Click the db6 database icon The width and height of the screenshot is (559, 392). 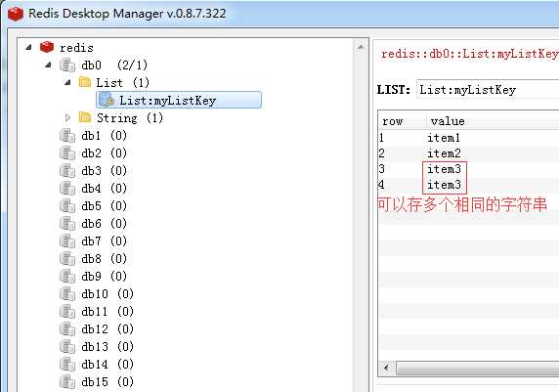[x=67, y=224]
